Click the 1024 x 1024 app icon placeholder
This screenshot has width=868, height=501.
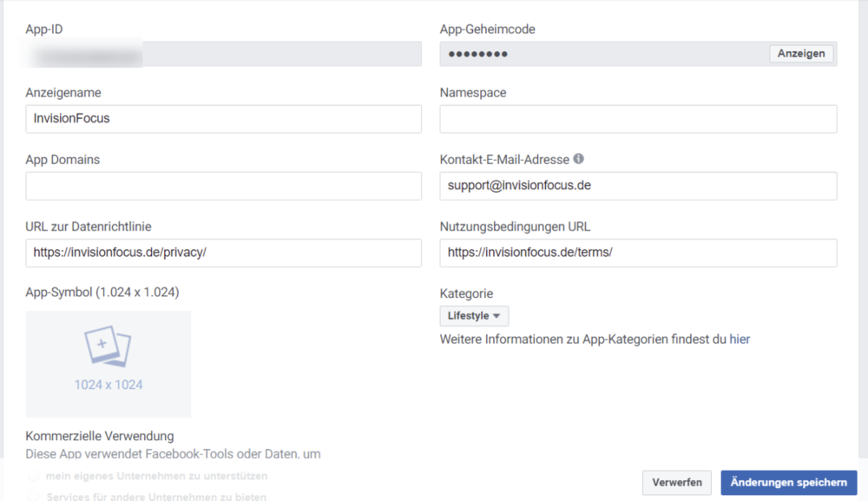[108, 364]
